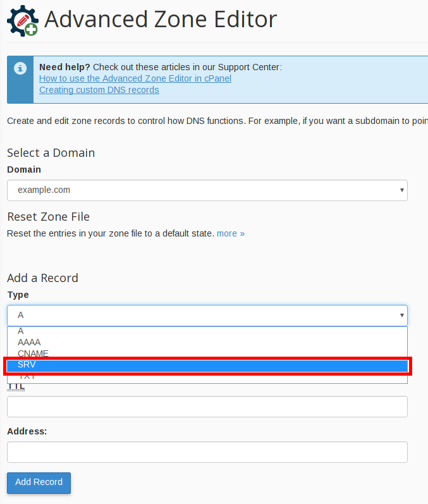Choose the A record type option
428x504 pixels.
(x=21, y=331)
